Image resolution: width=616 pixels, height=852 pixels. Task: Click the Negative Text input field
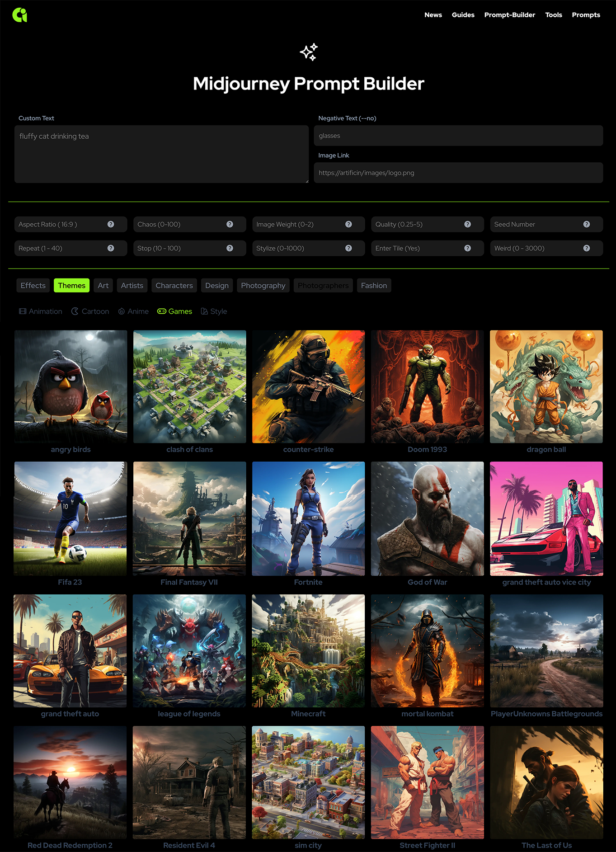[458, 136]
